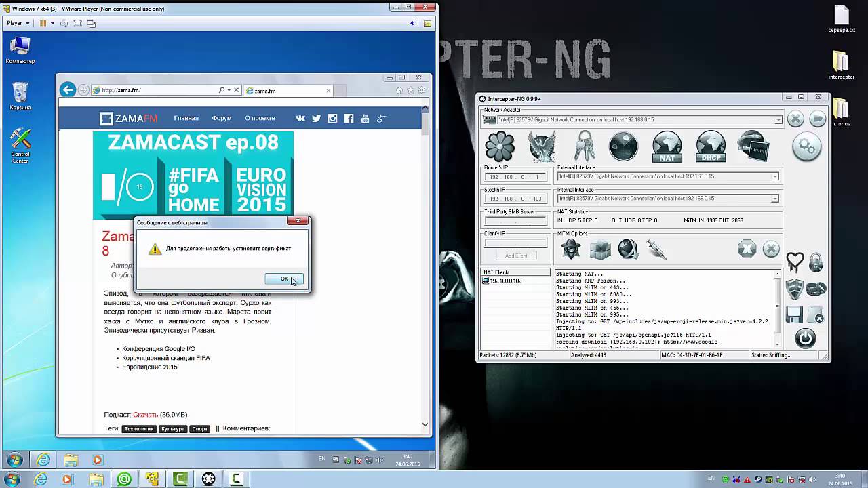This screenshot has height=488, width=868.
Task: Open the Компьютер desktop icon in the VM
Action: pyautogui.click(x=20, y=51)
